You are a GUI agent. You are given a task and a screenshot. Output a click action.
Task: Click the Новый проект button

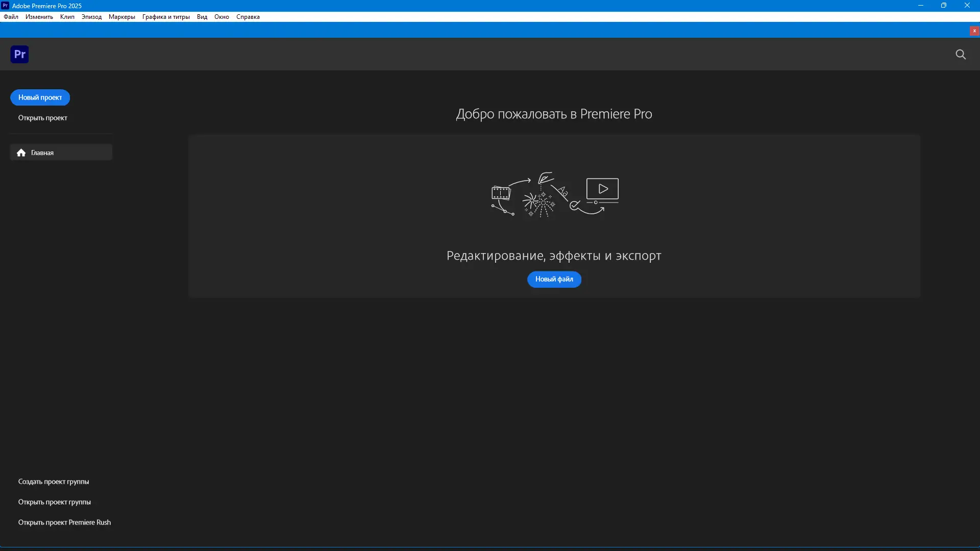coord(40,97)
